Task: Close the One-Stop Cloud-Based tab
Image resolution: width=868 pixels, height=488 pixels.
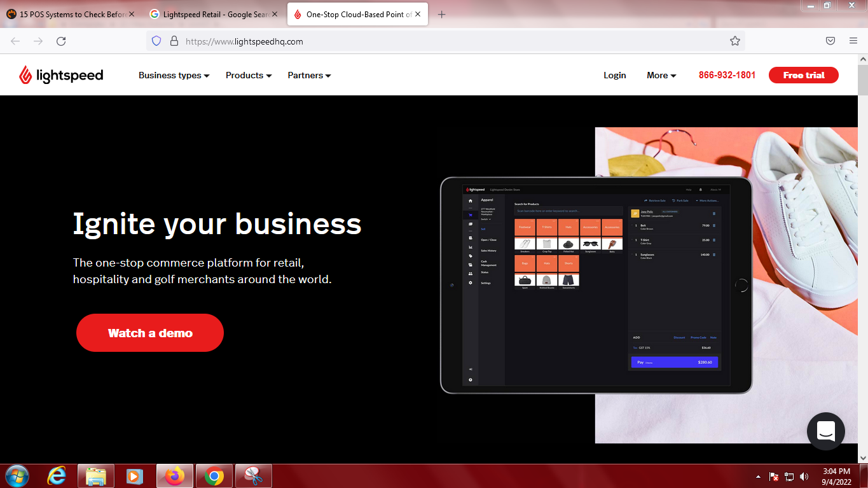Action: pos(418,14)
